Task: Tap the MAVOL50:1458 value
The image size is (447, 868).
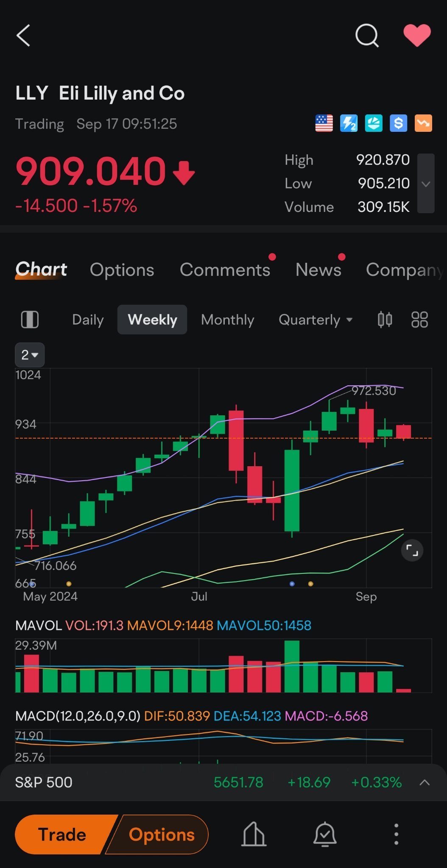Action: click(264, 626)
